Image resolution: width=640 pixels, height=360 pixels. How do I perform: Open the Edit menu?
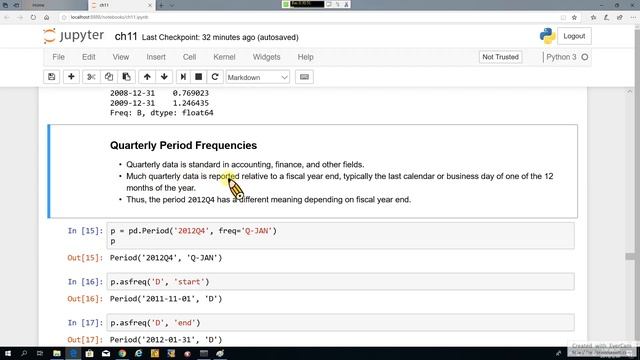tap(89, 57)
